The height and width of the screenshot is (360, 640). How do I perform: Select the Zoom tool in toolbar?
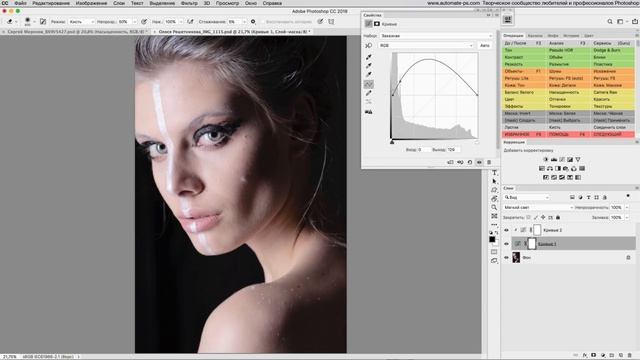[x=494, y=207]
